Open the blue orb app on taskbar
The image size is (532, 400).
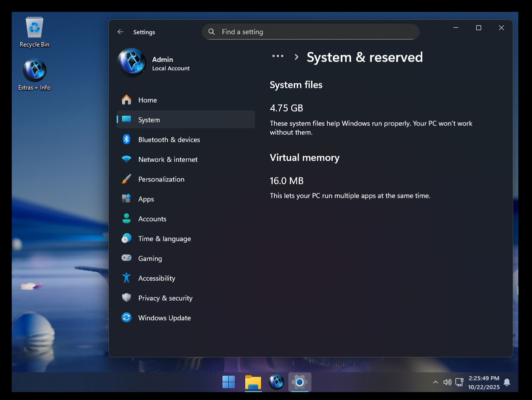click(x=277, y=382)
